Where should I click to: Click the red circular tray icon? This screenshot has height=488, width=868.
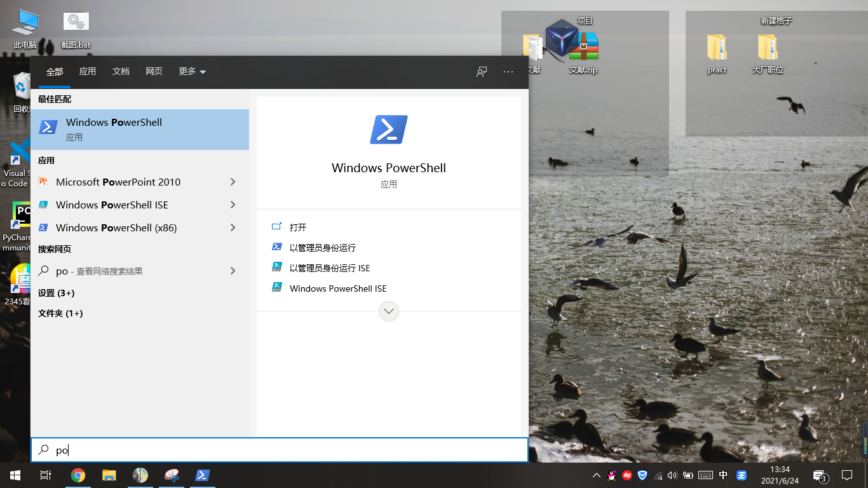coord(627,475)
